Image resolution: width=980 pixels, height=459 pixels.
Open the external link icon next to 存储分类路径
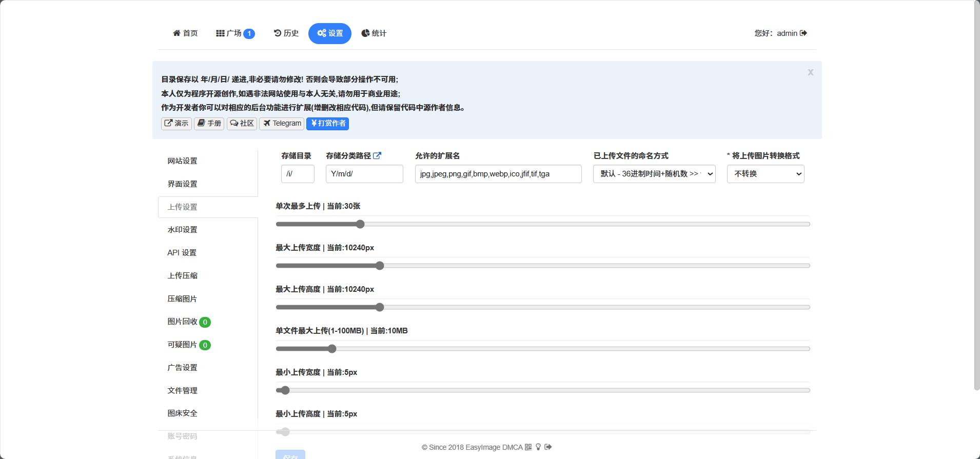[x=377, y=155]
